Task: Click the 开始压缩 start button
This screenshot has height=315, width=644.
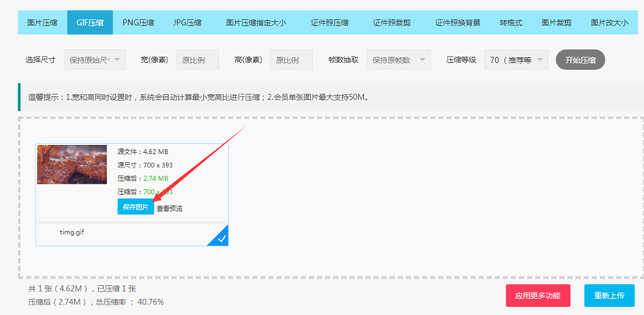Action: click(x=580, y=60)
